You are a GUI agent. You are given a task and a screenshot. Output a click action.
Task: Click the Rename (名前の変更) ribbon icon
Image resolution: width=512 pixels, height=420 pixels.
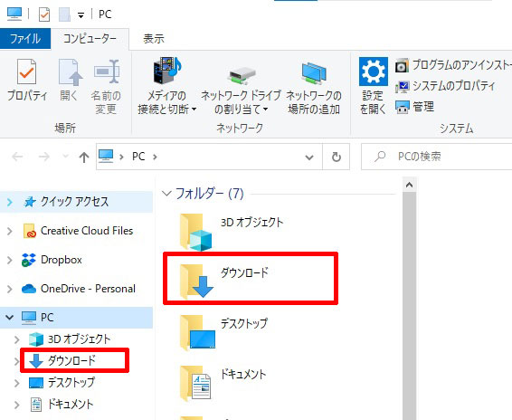(106, 87)
